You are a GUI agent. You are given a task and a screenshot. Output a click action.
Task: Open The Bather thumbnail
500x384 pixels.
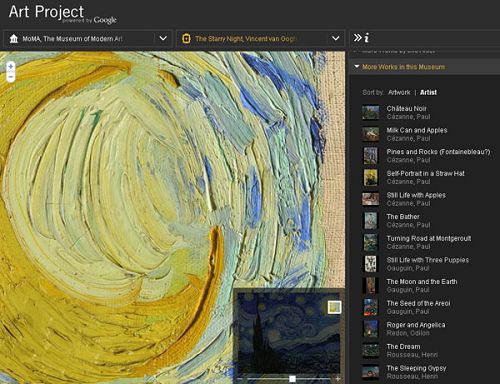370,221
